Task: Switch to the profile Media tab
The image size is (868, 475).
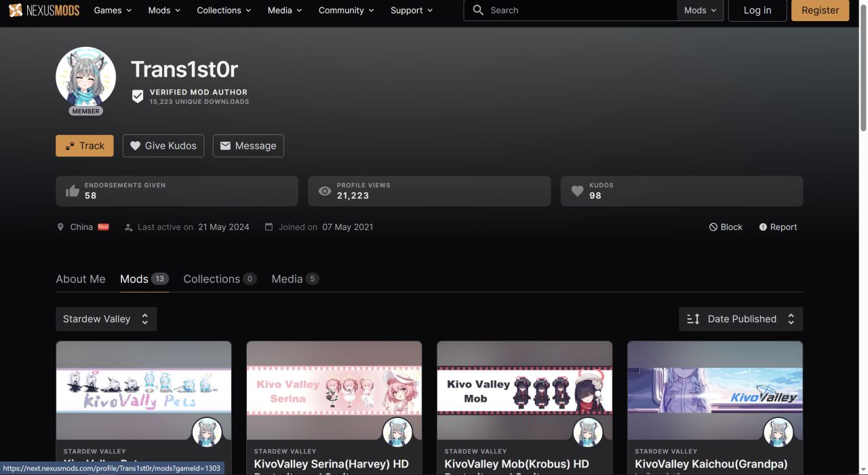Action: pos(295,279)
